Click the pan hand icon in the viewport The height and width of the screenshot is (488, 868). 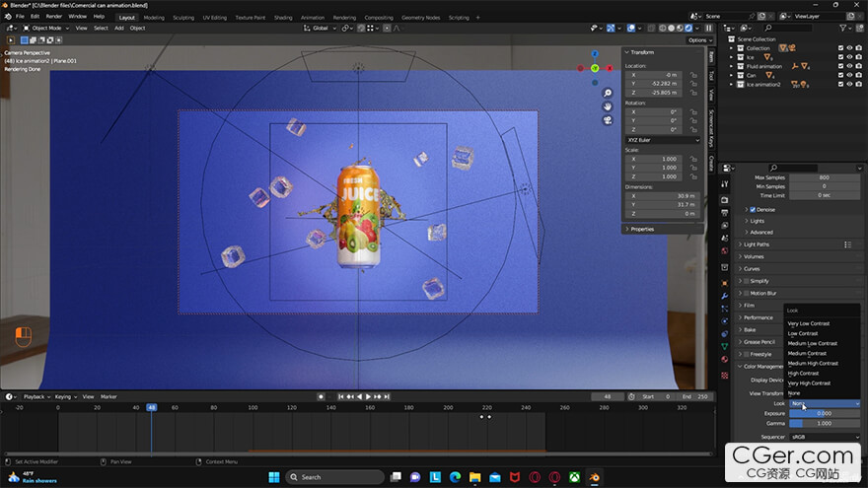[608, 106]
